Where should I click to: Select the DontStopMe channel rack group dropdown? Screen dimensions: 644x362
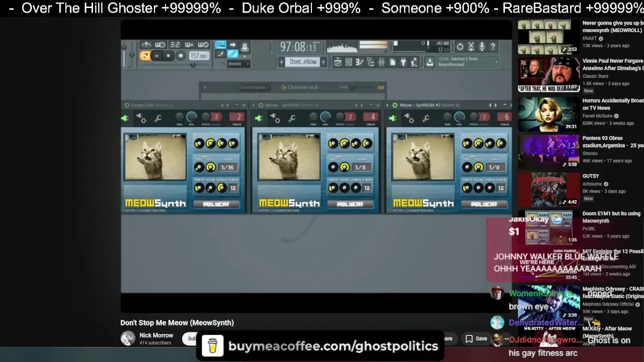255,87
